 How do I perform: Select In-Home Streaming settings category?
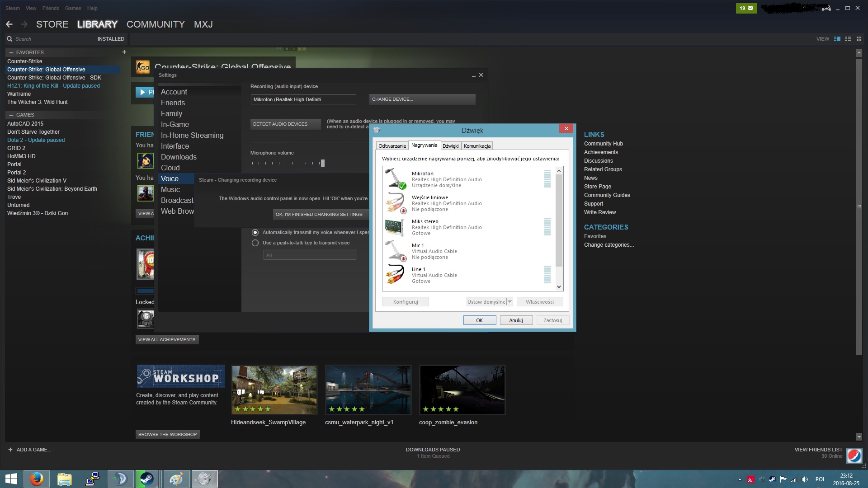click(x=192, y=135)
